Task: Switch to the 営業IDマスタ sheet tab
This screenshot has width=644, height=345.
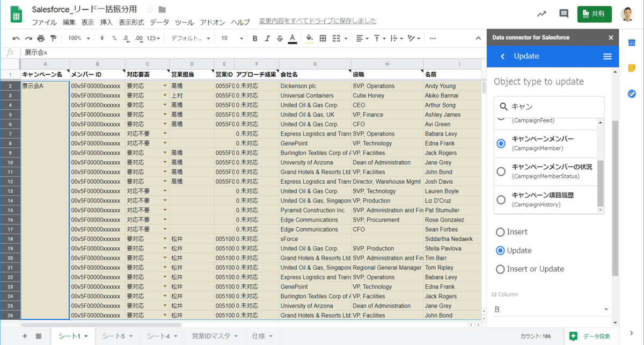Action: pyautogui.click(x=215, y=336)
